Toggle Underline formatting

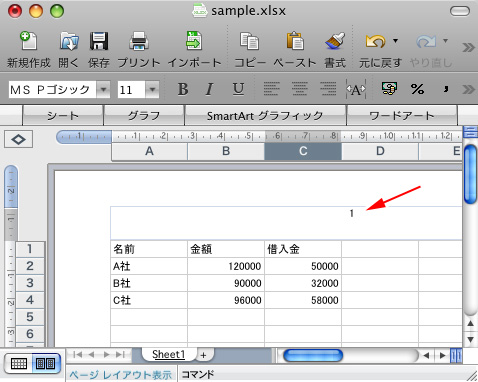[x=238, y=89]
